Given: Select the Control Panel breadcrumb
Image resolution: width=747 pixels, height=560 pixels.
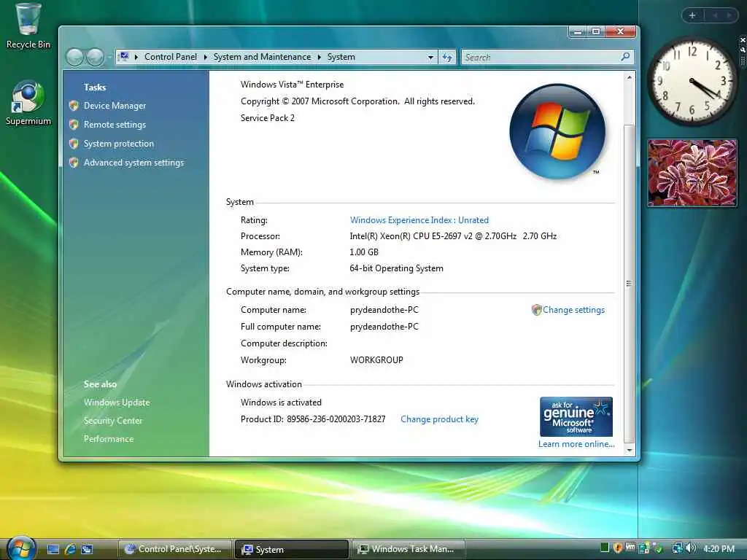Looking at the screenshot, I should click(x=171, y=57).
